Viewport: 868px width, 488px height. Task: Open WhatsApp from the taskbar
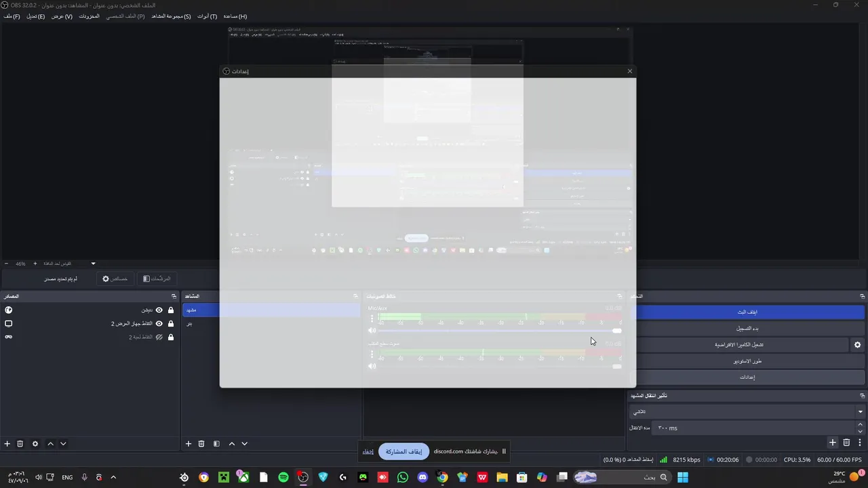(403, 478)
